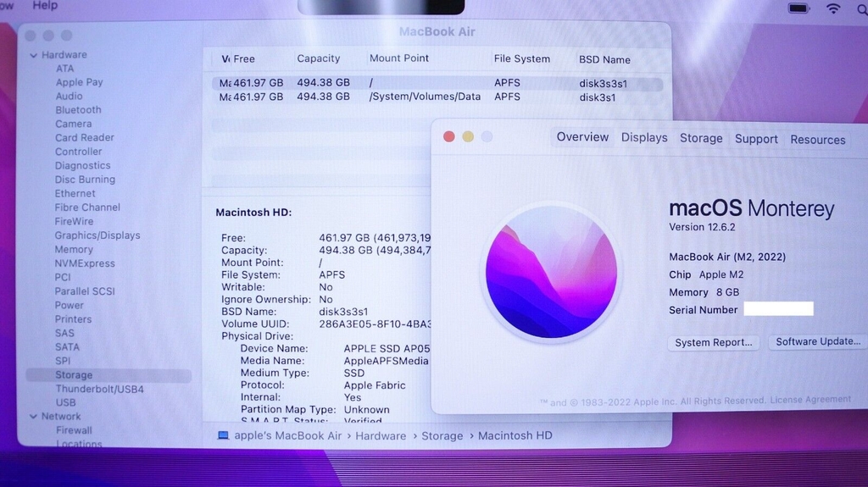Select SAS in the sidebar
The width and height of the screenshot is (868, 487).
pos(64,333)
